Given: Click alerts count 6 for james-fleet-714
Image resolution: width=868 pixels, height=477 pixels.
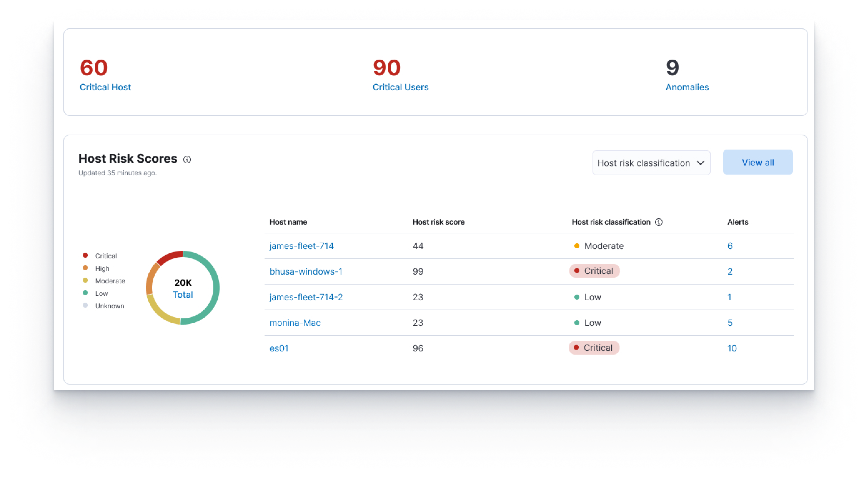Looking at the screenshot, I should [729, 246].
